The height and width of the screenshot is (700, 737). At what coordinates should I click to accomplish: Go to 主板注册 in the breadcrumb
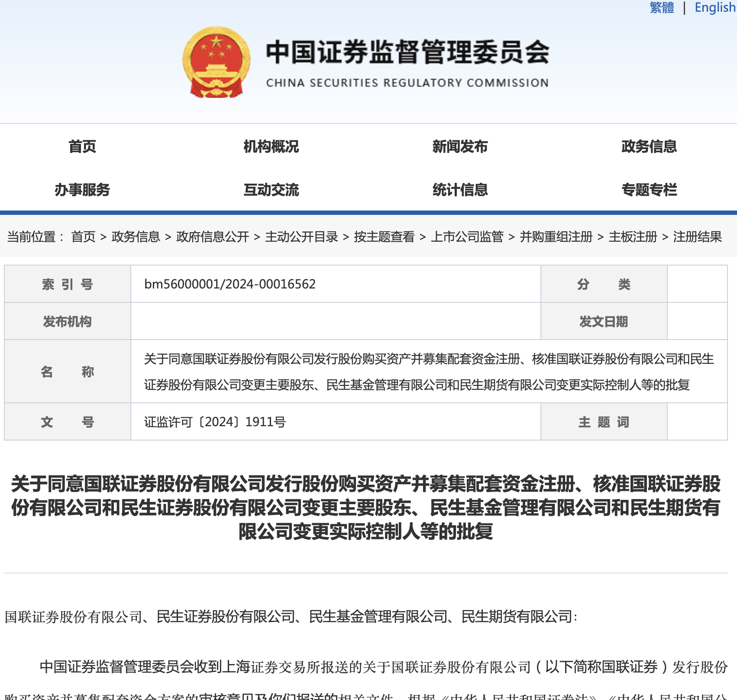click(633, 237)
